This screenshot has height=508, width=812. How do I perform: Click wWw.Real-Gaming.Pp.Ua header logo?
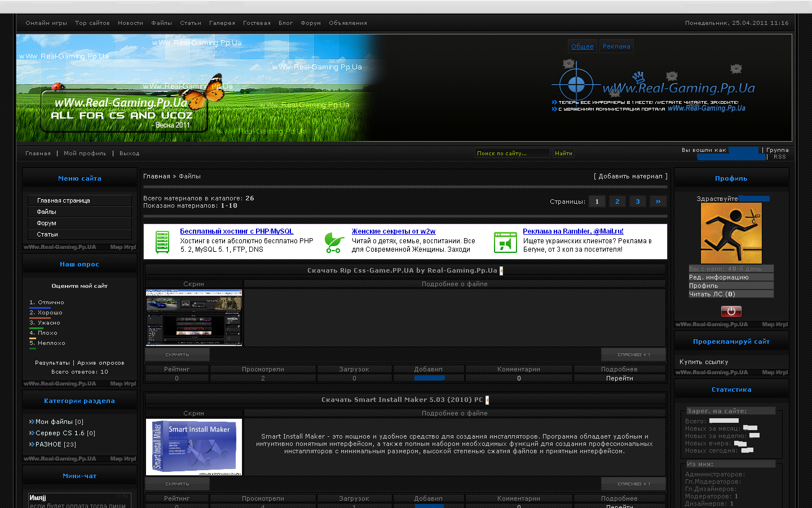coord(678,88)
